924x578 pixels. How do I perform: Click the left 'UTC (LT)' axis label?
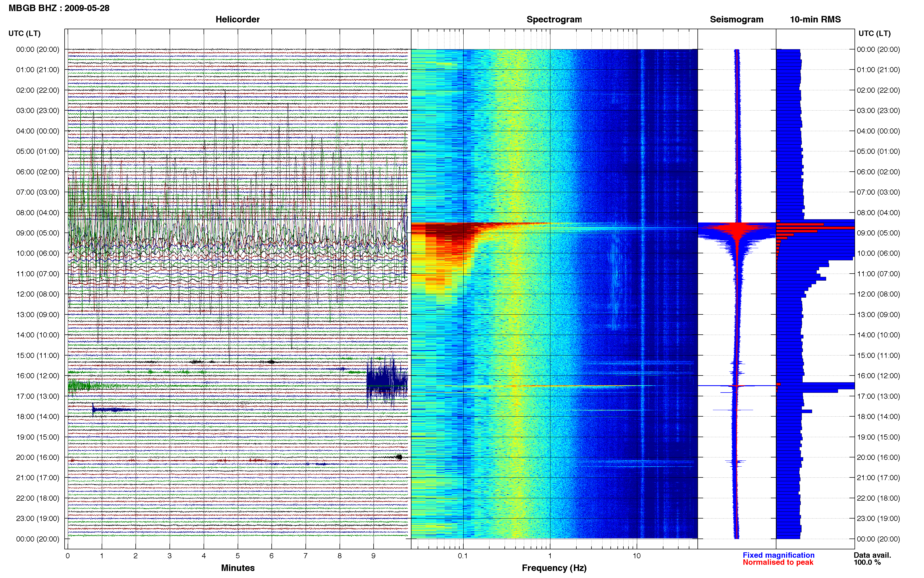pos(24,33)
